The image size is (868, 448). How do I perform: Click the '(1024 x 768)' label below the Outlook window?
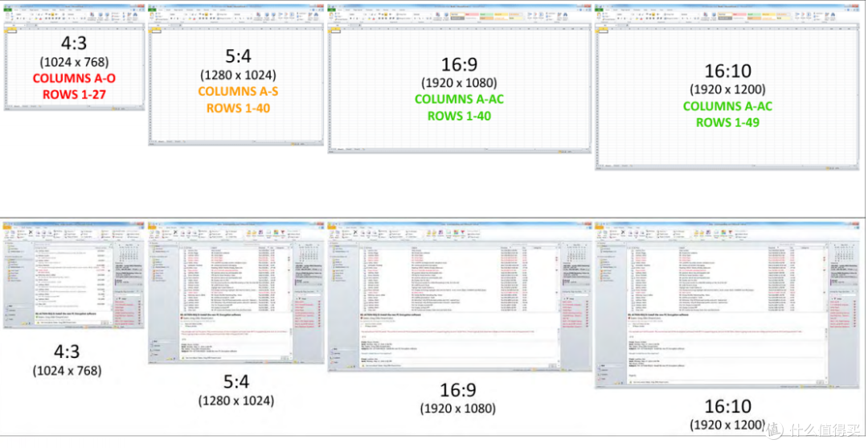click(x=67, y=371)
